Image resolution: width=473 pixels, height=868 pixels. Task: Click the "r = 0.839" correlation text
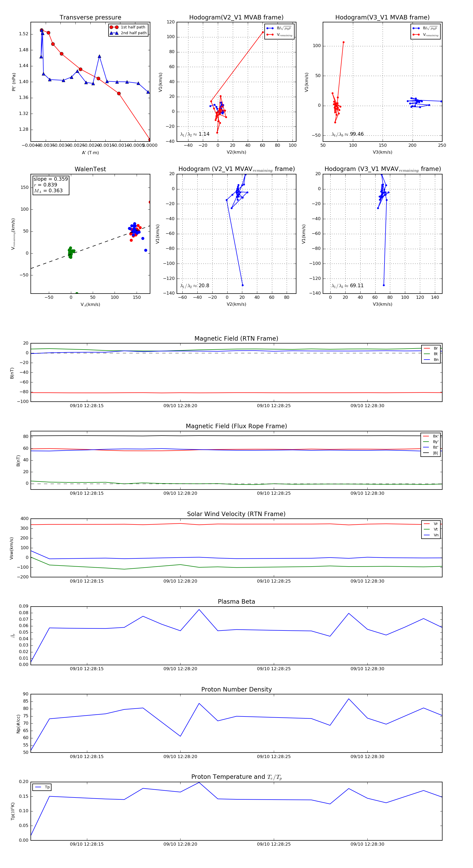click(45, 185)
